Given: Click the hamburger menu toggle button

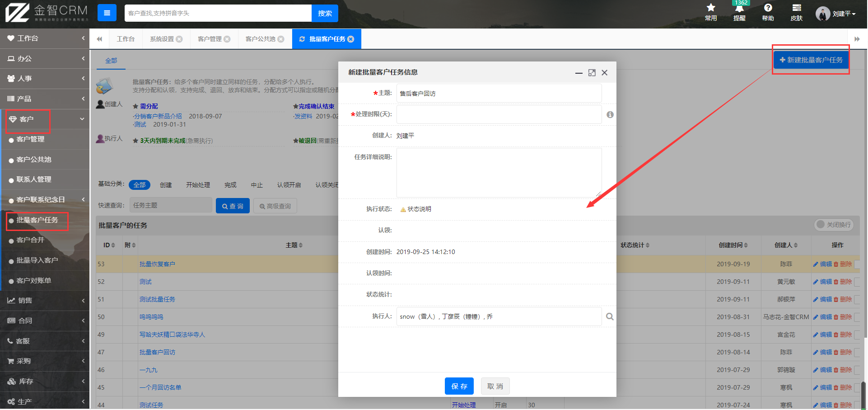Looking at the screenshot, I should [107, 13].
